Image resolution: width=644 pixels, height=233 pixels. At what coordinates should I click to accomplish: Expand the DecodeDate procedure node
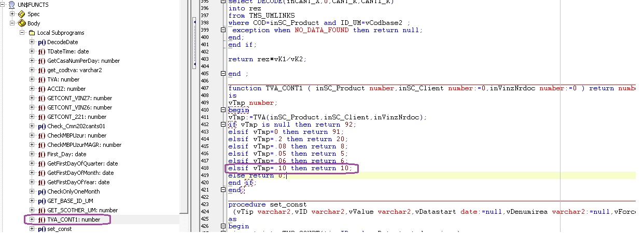[32, 42]
